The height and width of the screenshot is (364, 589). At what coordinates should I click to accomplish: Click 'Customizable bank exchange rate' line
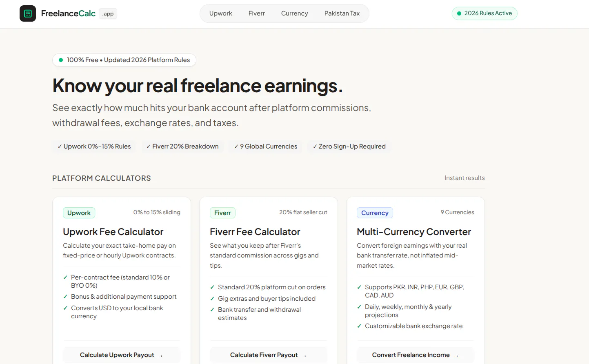[413, 326]
